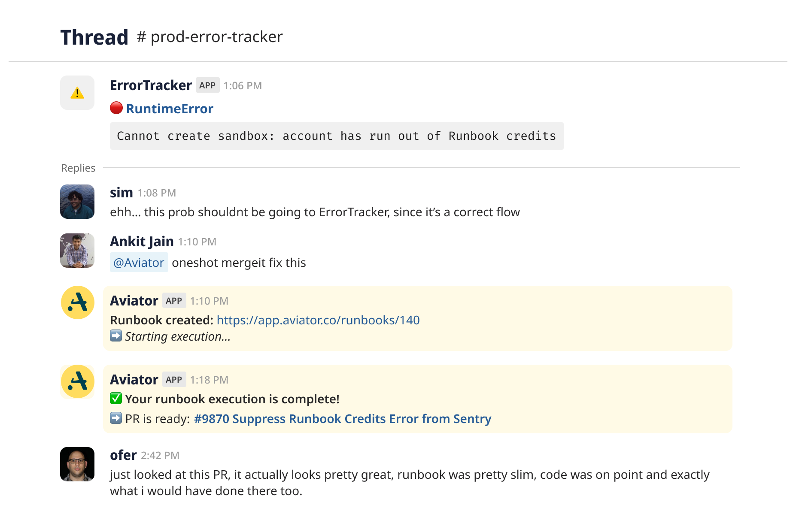This screenshot has width=796, height=532.
Task: Click the @Aviator mention in Ankit's message
Action: pyautogui.click(x=139, y=262)
